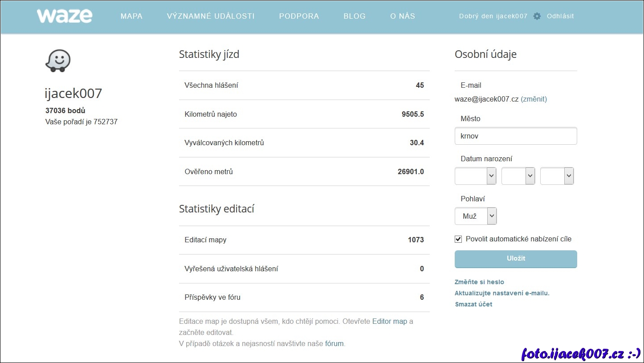Select the Smazat účet link

coord(473,304)
